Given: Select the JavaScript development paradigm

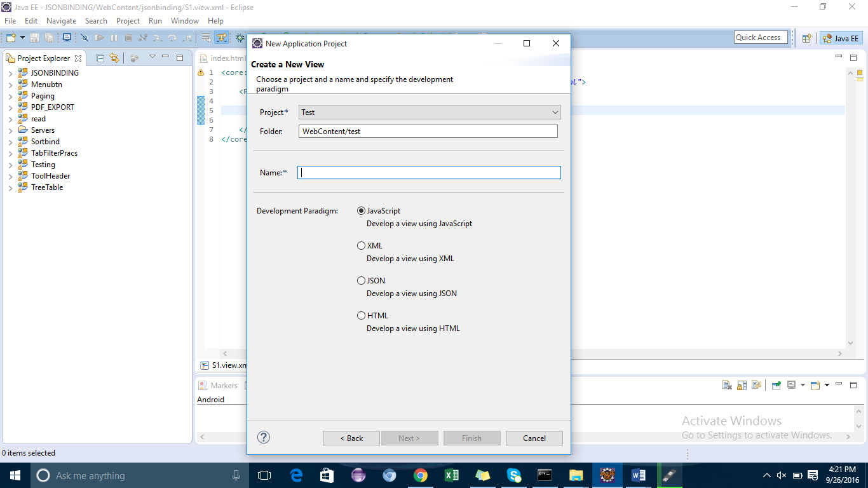Looking at the screenshot, I should 362,211.
